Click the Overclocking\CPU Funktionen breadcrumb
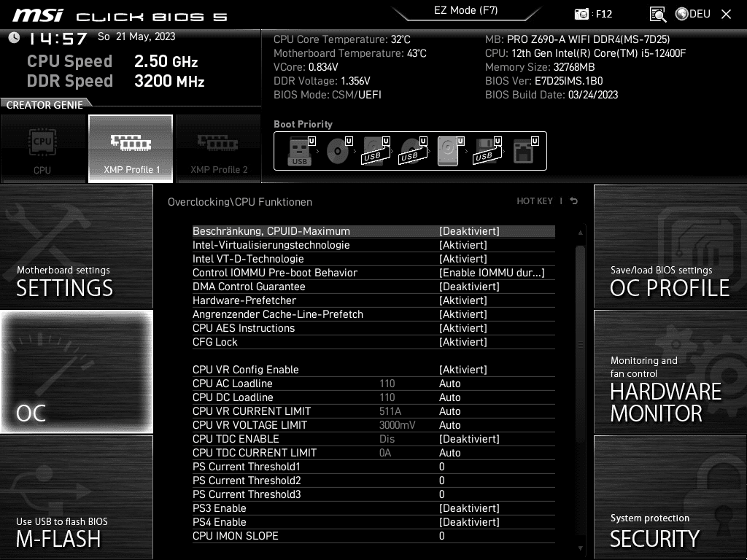 coord(240,202)
